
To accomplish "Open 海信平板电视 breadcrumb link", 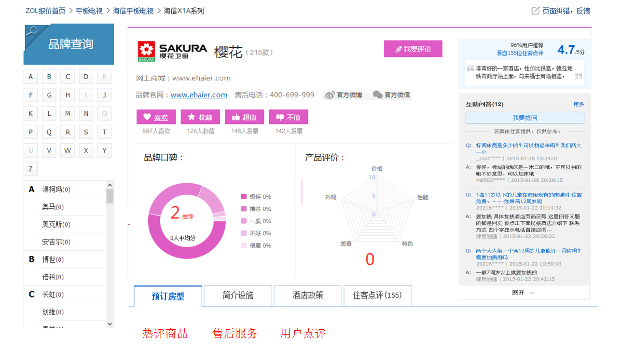I will coord(133,11).
